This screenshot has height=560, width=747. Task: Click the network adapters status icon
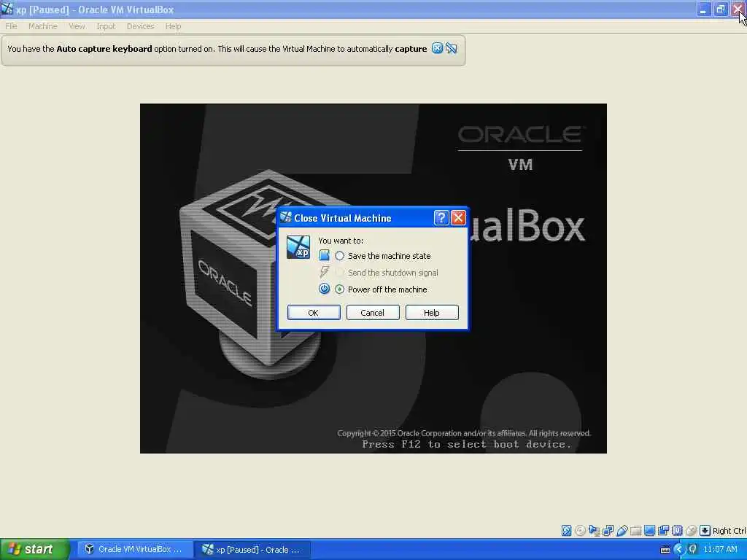(608, 531)
